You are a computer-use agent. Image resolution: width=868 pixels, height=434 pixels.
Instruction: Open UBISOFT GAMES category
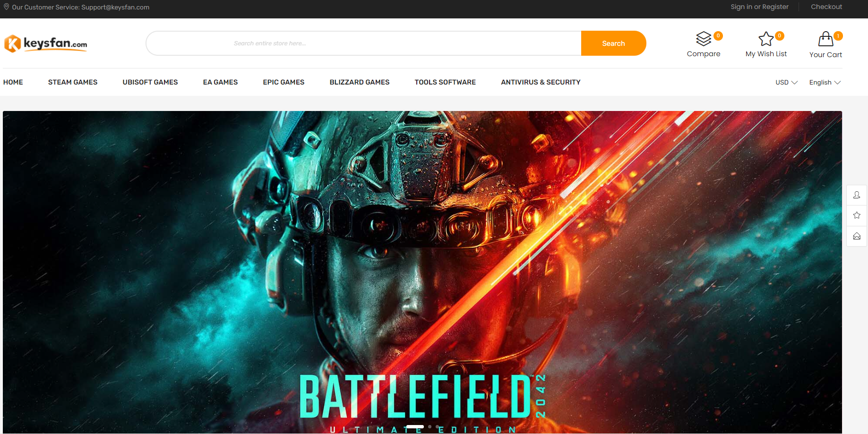[x=150, y=82]
